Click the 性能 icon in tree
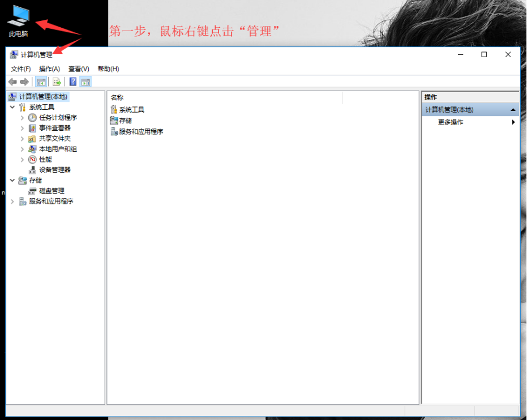527x420 pixels. [32, 159]
